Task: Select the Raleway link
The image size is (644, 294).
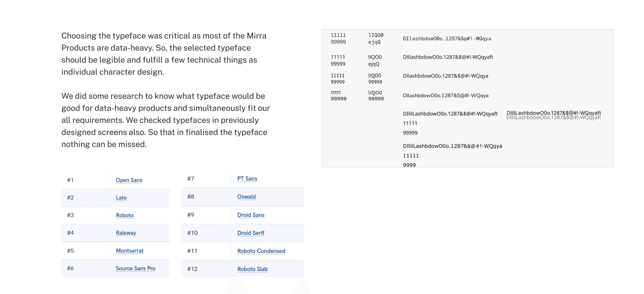Action: (126, 233)
